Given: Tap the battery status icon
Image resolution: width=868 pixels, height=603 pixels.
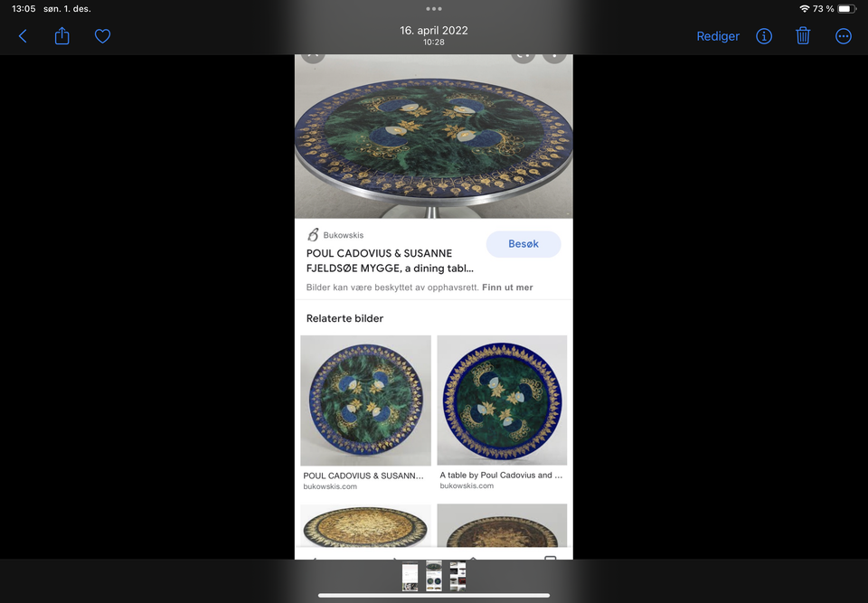Looking at the screenshot, I should 847,9.
